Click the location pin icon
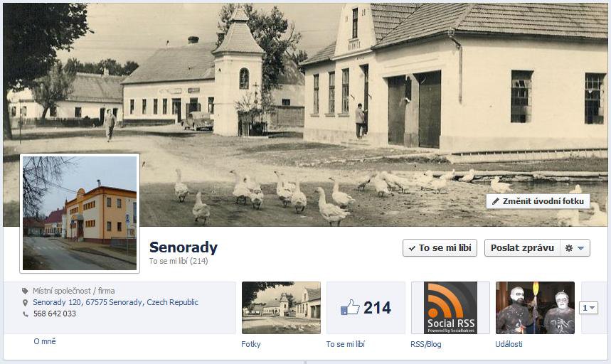611x364 pixels. (26, 302)
